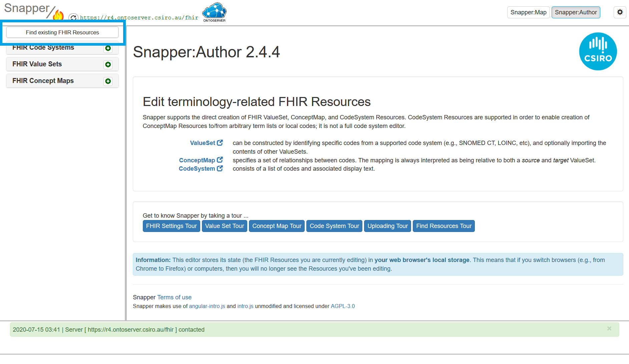
Task: Click the Ontoserver cloud logo
Action: [214, 12]
